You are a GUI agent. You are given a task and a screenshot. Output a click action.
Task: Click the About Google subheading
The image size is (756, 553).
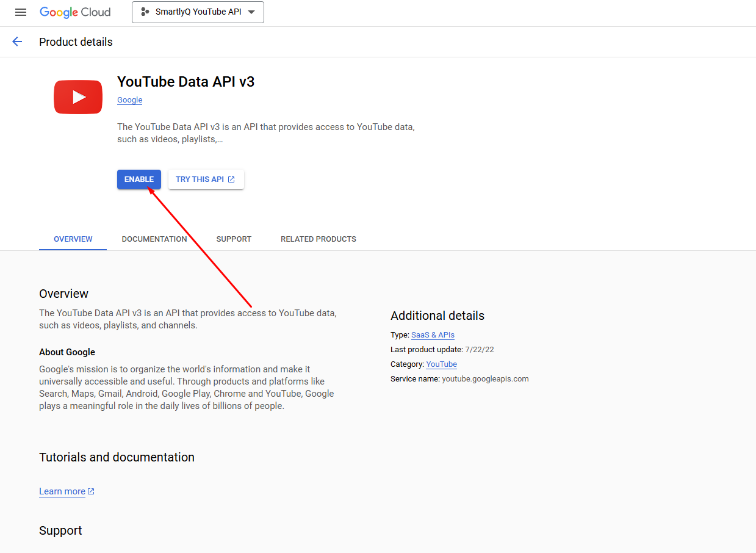(x=67, y=352)
